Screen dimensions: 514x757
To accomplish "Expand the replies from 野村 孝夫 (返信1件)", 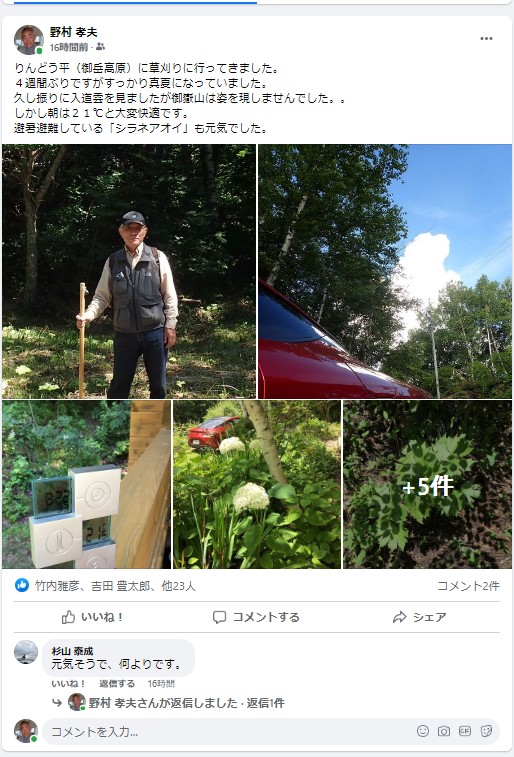I will pos(186,703).
